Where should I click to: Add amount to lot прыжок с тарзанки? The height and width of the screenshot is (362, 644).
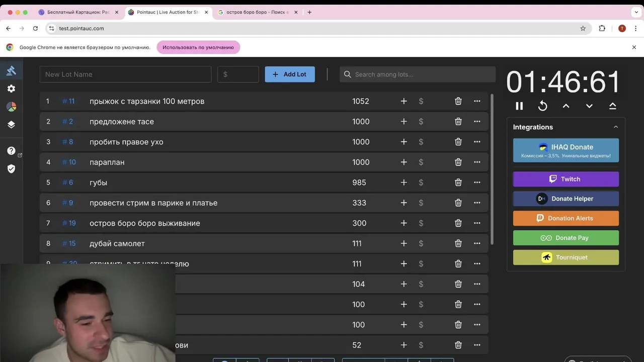(x=404, y=101)
